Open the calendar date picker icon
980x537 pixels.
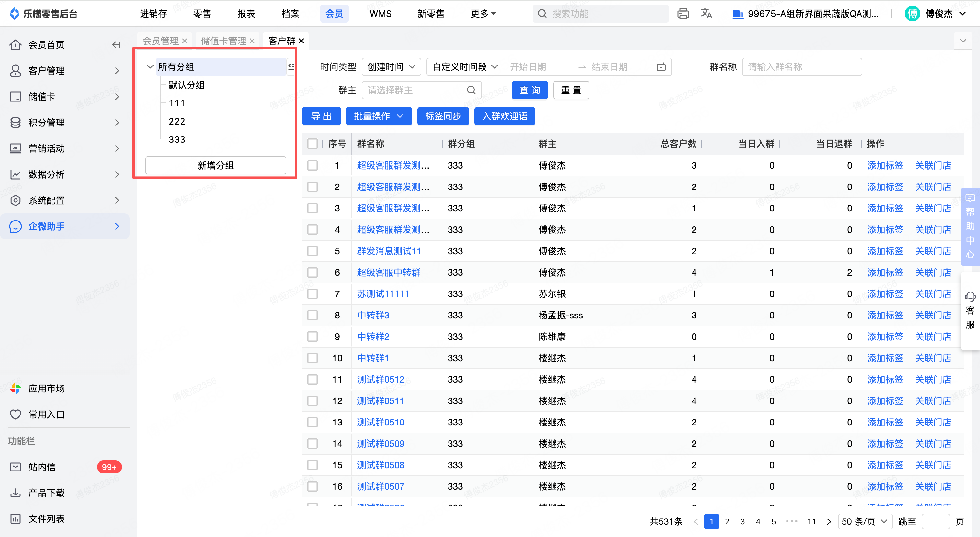(661, 67)
